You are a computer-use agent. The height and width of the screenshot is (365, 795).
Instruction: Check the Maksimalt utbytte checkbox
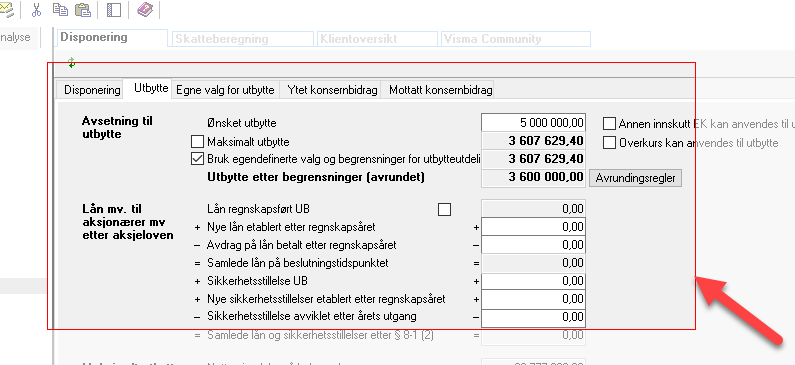tap(197, 141)
